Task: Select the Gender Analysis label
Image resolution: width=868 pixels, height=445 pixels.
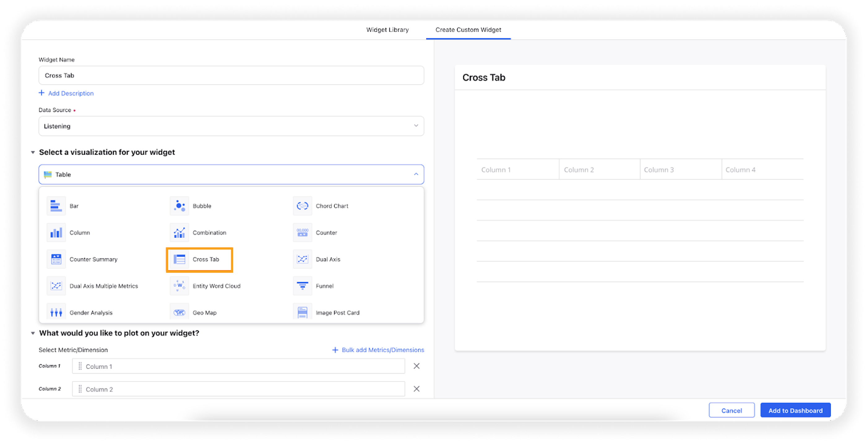Action: click(91, 313)
